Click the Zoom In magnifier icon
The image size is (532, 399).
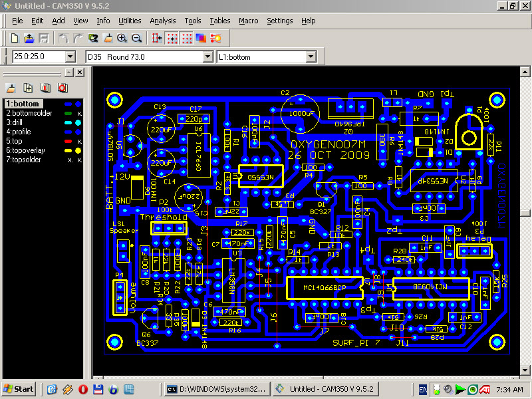122,39
